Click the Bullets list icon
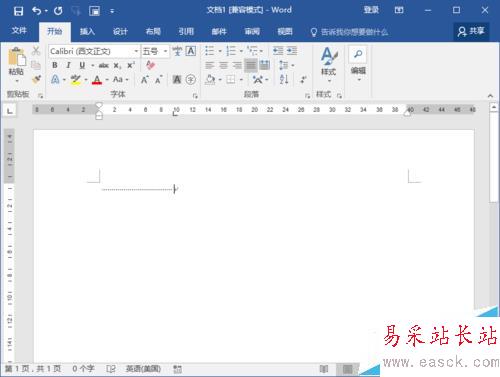This screenshot has width=500, height=377. click(210, 51)
